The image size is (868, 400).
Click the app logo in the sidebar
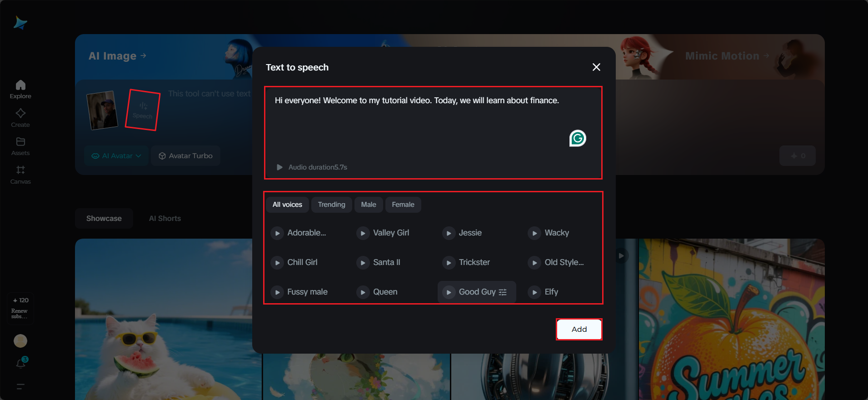20,23
